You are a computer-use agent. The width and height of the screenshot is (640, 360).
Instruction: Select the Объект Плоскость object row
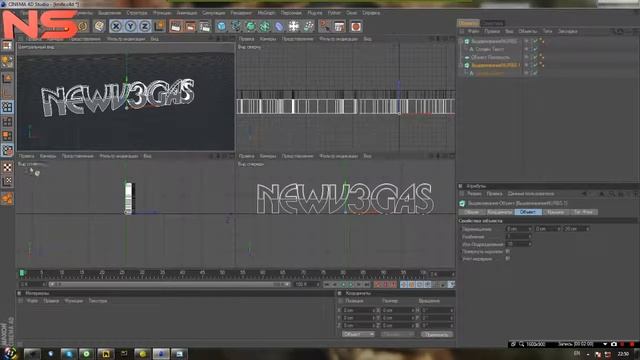point(490,58)
